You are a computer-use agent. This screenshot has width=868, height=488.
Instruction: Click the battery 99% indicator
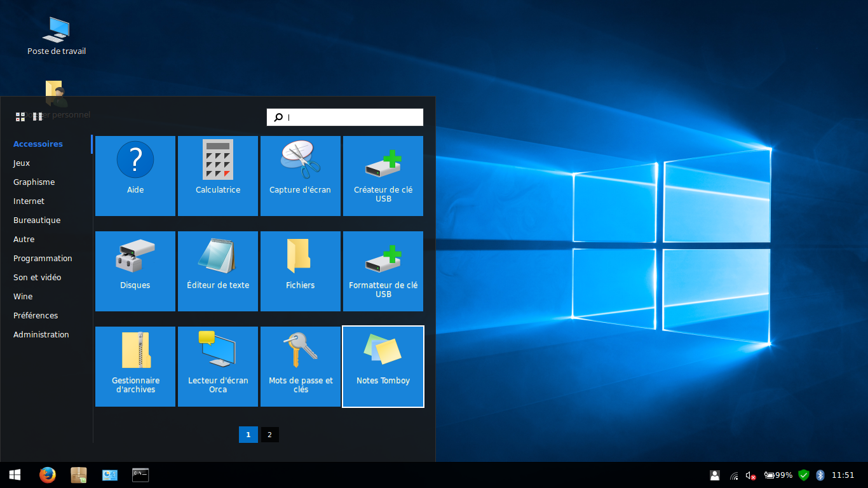tap(778, 475)
